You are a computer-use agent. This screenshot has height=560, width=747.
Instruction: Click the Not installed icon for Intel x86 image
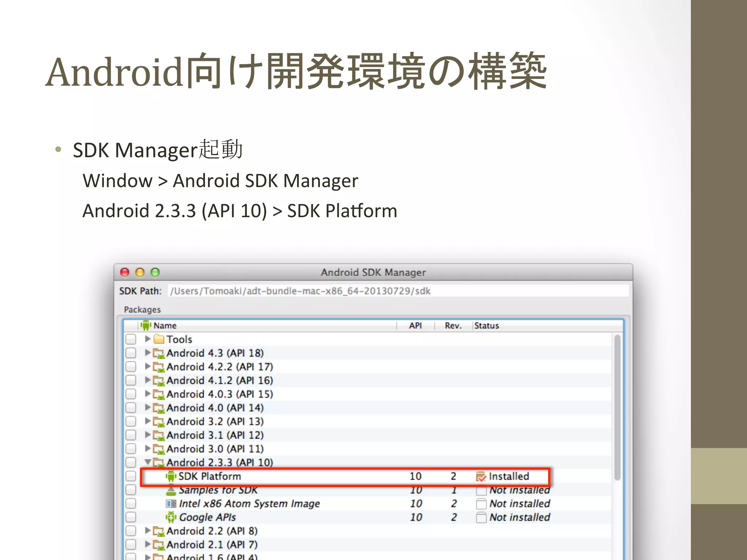[481, 504]
